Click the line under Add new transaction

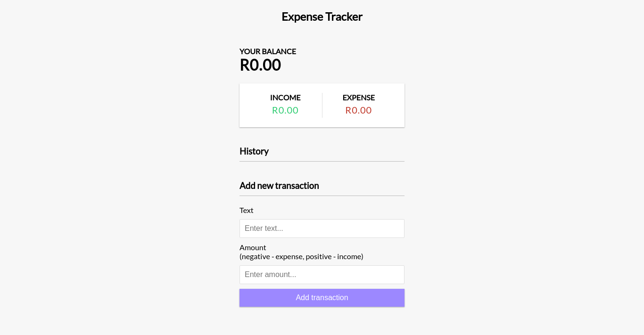coord(322,196)
